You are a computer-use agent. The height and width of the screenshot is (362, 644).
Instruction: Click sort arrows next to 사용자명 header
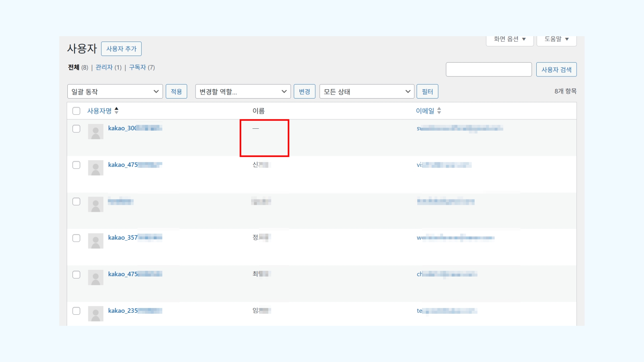[x=116, y=111]
